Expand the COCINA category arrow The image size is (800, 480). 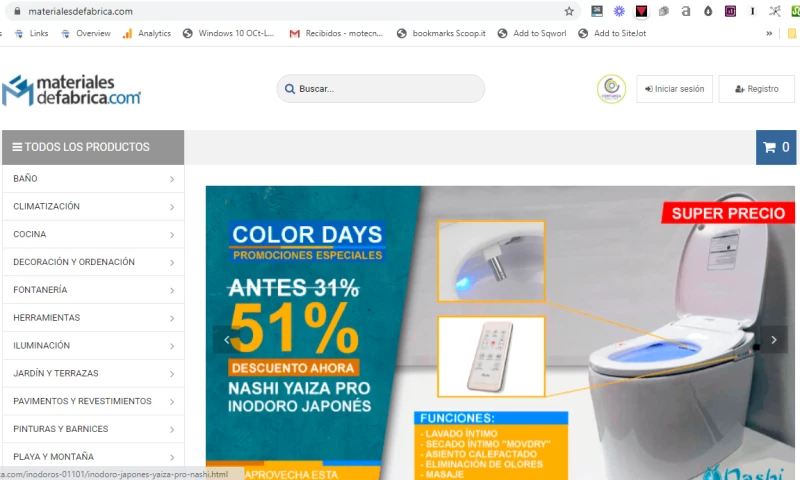tap(172, 235)
